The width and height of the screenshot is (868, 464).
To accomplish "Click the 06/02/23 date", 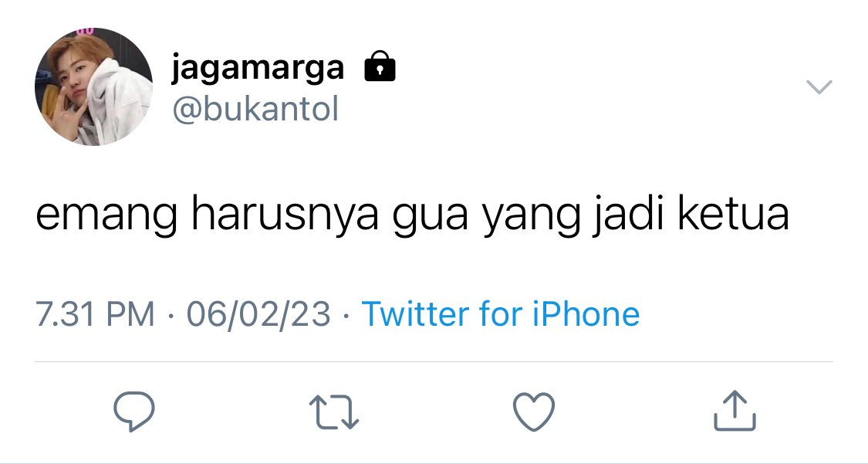I will [x=258, y=314].
